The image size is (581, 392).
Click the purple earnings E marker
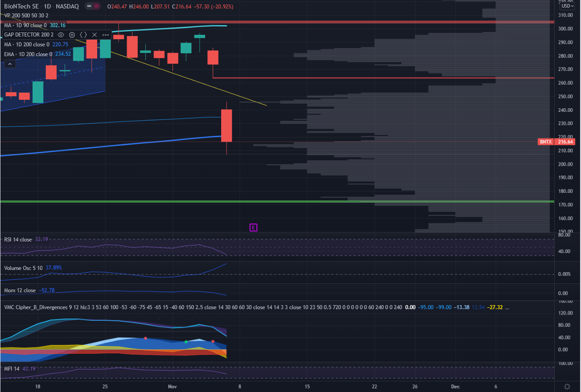tap(253, 228)
